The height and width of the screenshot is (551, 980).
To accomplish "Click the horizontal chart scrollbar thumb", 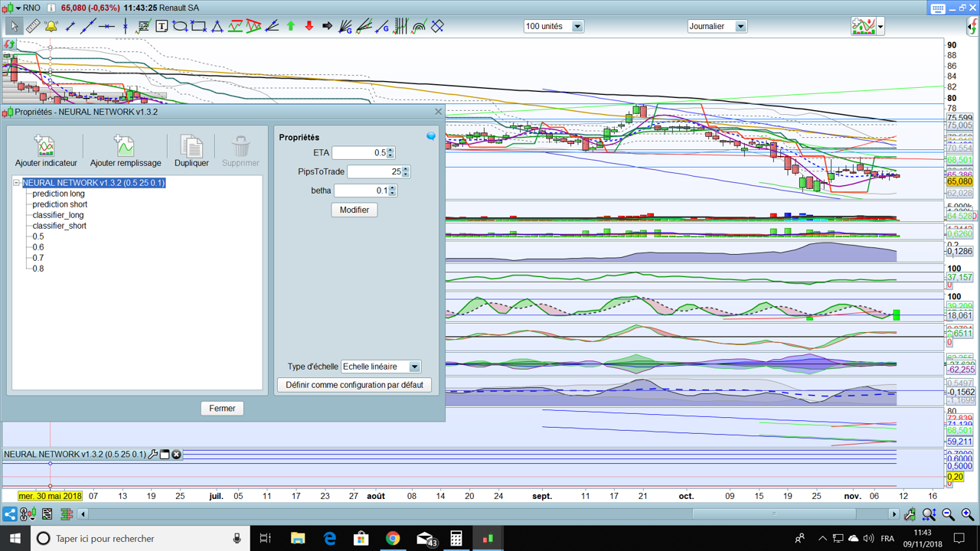I will (x=773, y=514).
